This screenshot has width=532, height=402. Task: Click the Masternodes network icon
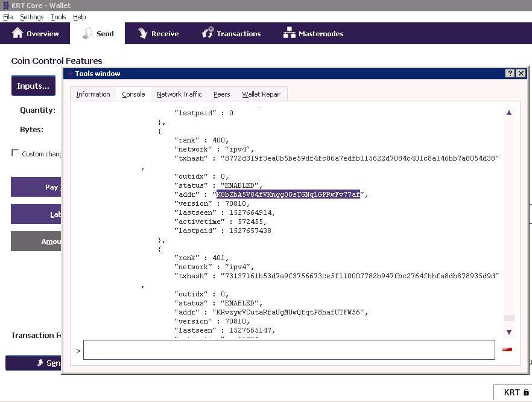(x=290, y=33)
